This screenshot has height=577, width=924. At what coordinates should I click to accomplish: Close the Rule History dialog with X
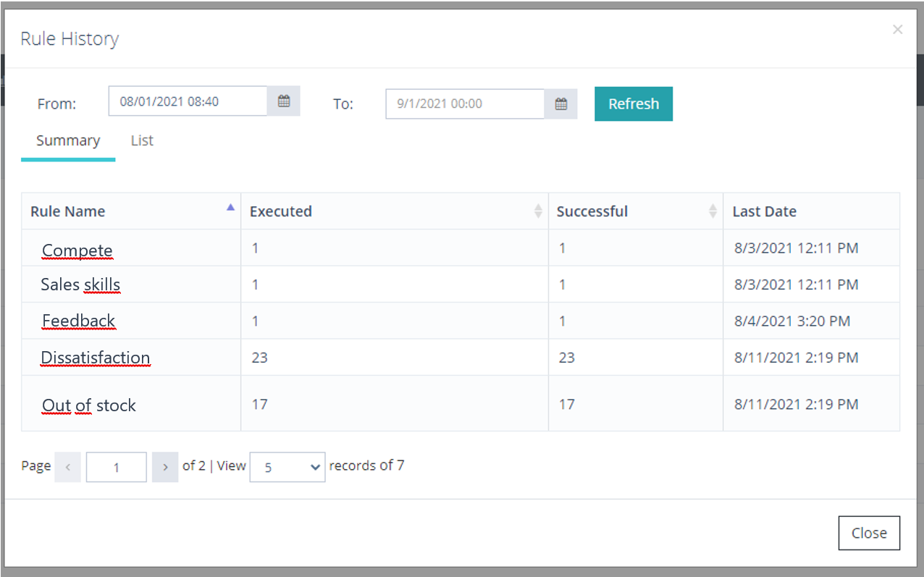pyautogui.click(x=898, y=30)
